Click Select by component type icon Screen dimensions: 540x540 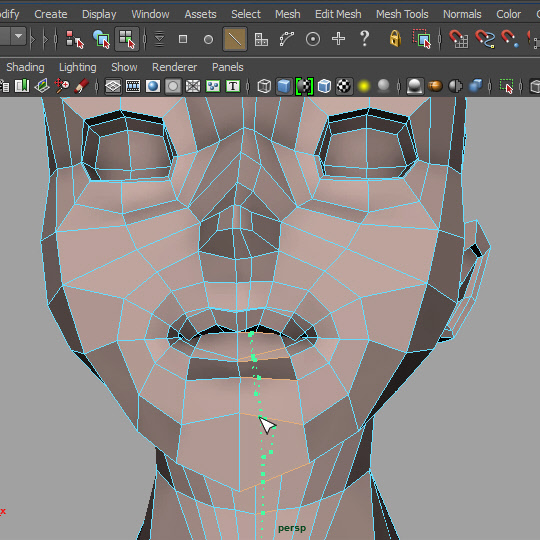(x=127, y=39)
